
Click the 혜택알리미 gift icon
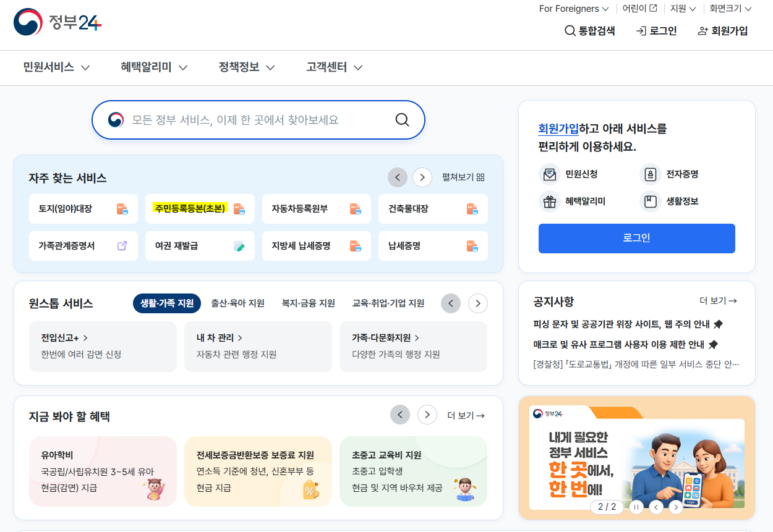pyautogui.click(x=549, y=201)
